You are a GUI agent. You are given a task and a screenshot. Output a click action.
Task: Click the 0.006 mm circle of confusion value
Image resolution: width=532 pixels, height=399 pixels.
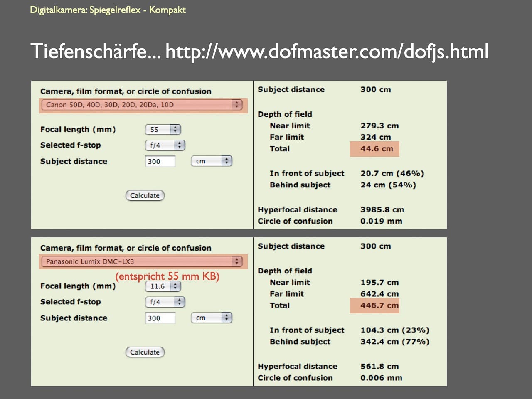pos(381,378)
